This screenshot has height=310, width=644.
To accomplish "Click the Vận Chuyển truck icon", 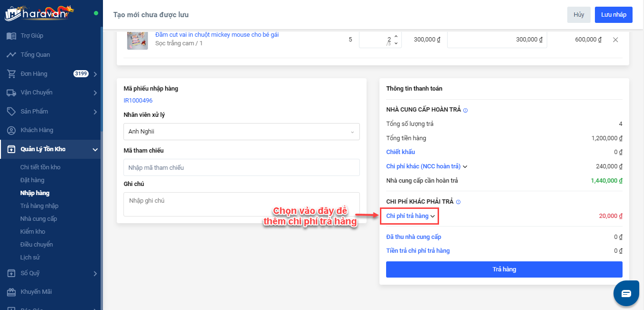I will point(11,93).
